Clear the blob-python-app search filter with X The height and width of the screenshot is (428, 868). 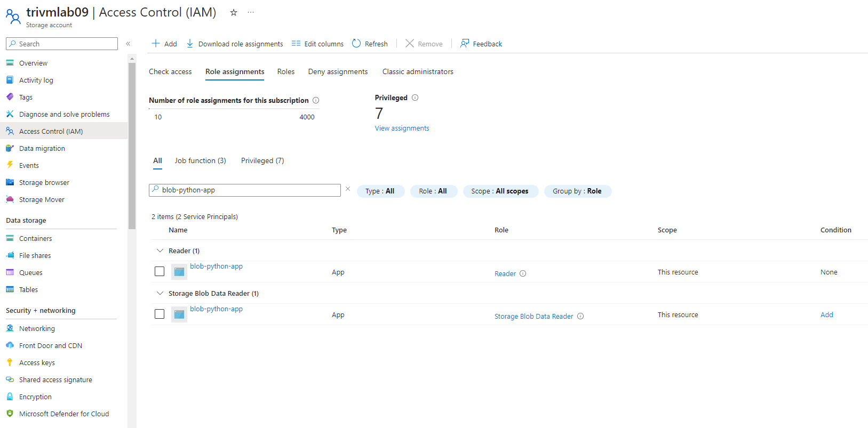(348, 189)
